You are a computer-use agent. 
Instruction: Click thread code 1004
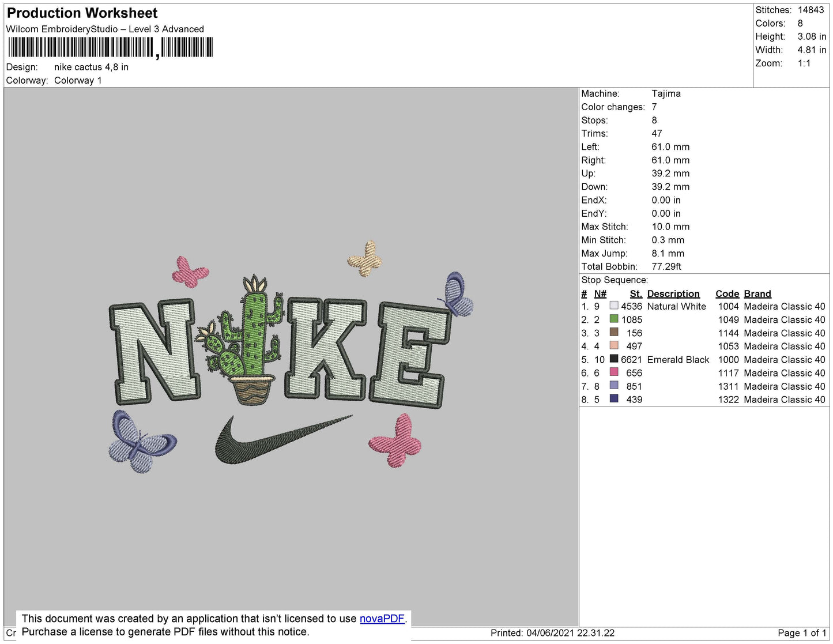point(728,306)
